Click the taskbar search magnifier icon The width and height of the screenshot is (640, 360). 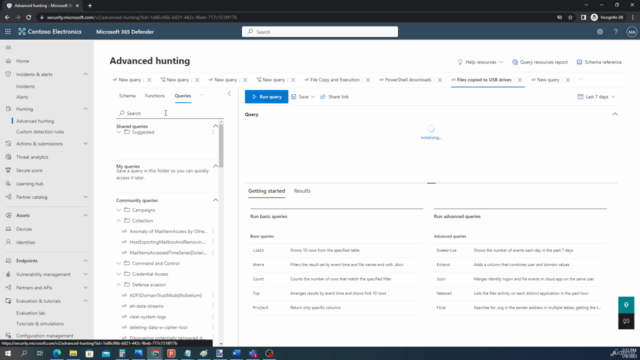tap(24, 353)
